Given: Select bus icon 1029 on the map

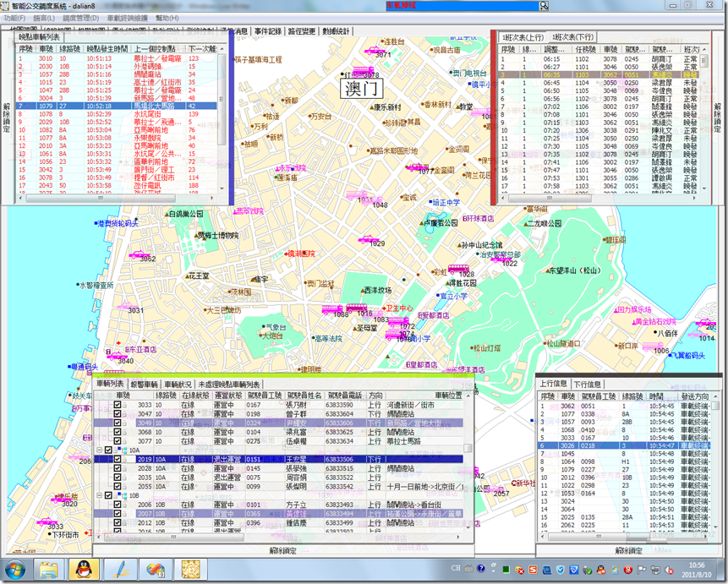Looking at the screenshot, I should pos(367,239).
